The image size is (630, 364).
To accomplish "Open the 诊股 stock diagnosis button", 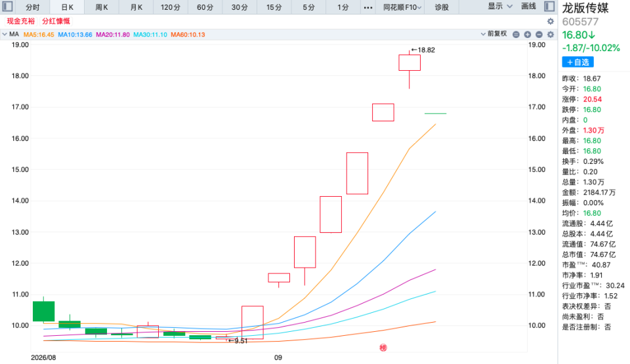I will pos(442,7).
